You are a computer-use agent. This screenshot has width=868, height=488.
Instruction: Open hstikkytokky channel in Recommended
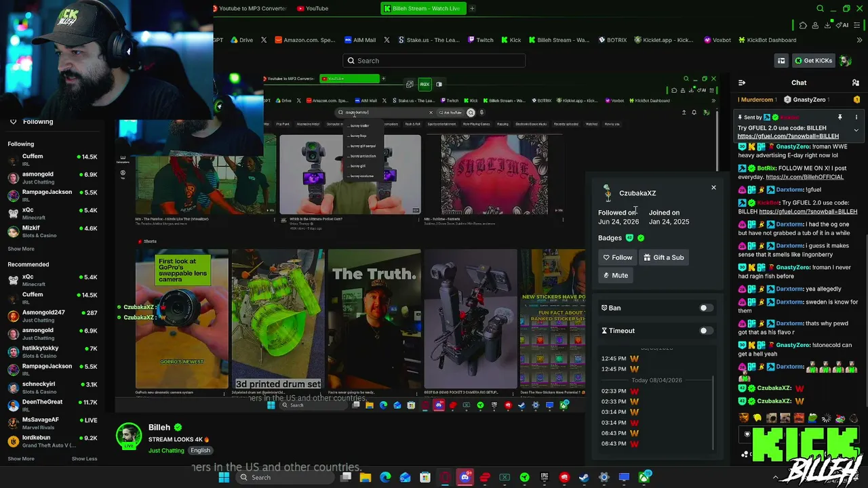point(52,352)
